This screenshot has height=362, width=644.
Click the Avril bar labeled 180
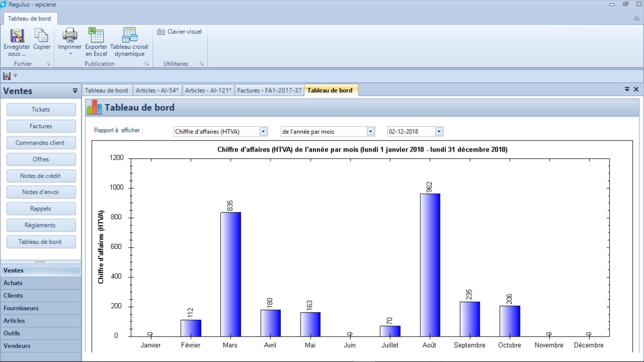270,323
